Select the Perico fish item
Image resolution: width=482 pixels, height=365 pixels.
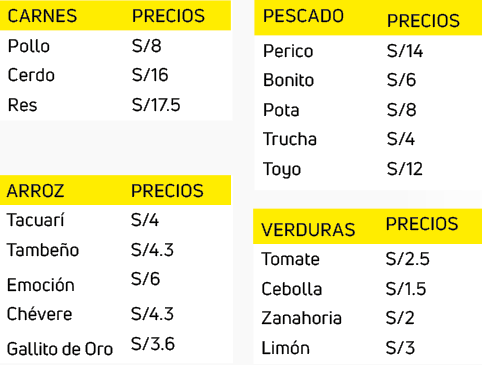288,51
